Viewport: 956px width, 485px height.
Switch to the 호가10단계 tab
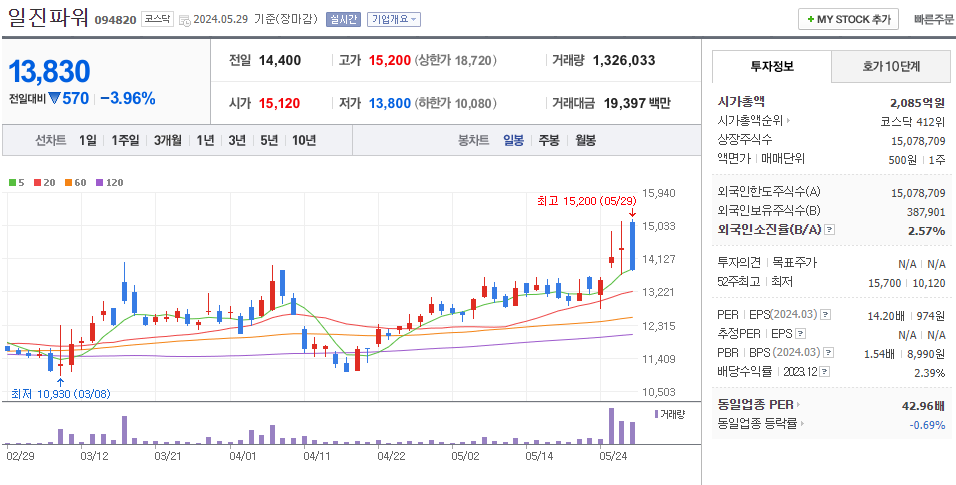[891, 66]
